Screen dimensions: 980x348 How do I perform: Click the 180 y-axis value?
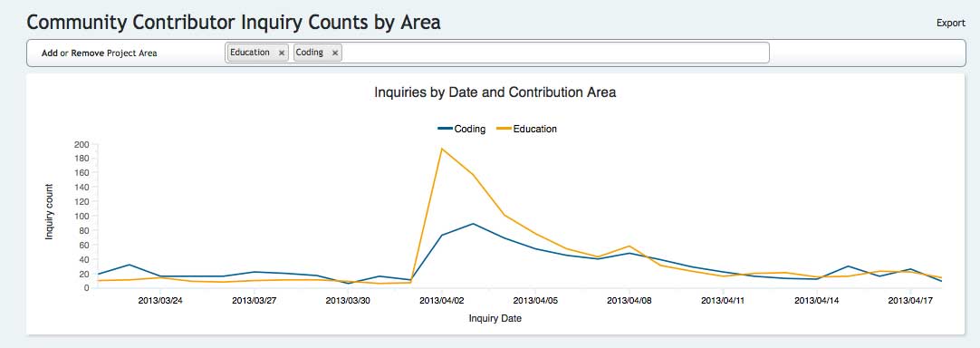[x=82, y=159]
